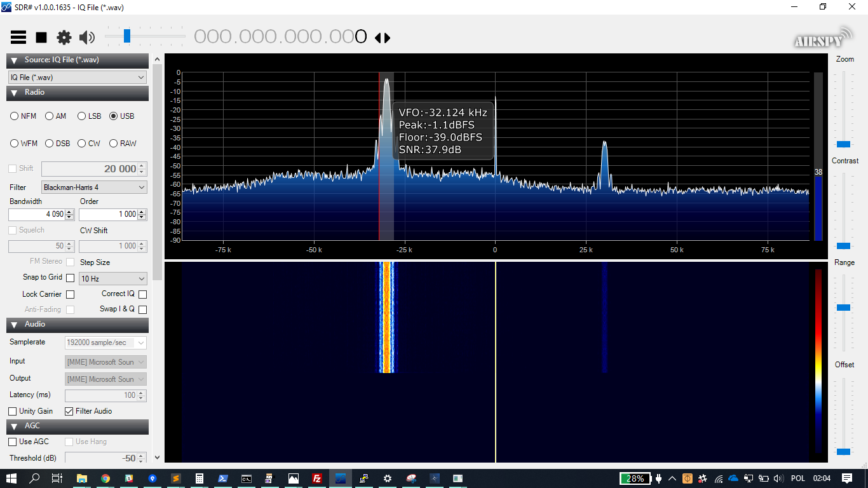Screen dimensions: 868x488
Task: Click the Offset slider
Action: [844, 416]
